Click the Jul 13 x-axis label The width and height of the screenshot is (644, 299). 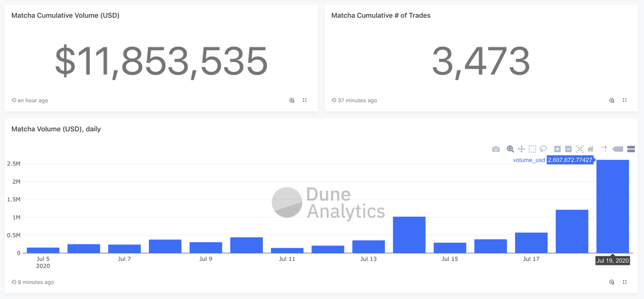coord(369,259)
